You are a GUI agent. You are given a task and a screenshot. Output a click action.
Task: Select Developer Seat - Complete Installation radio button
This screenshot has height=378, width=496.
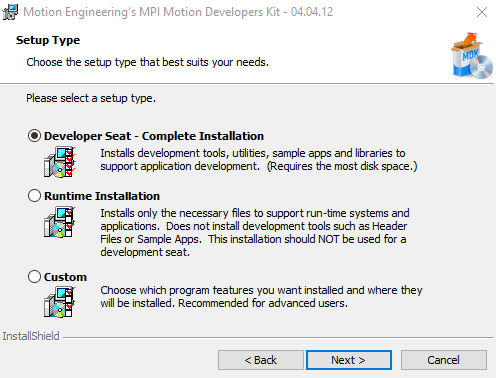click(x=34, y=136)
